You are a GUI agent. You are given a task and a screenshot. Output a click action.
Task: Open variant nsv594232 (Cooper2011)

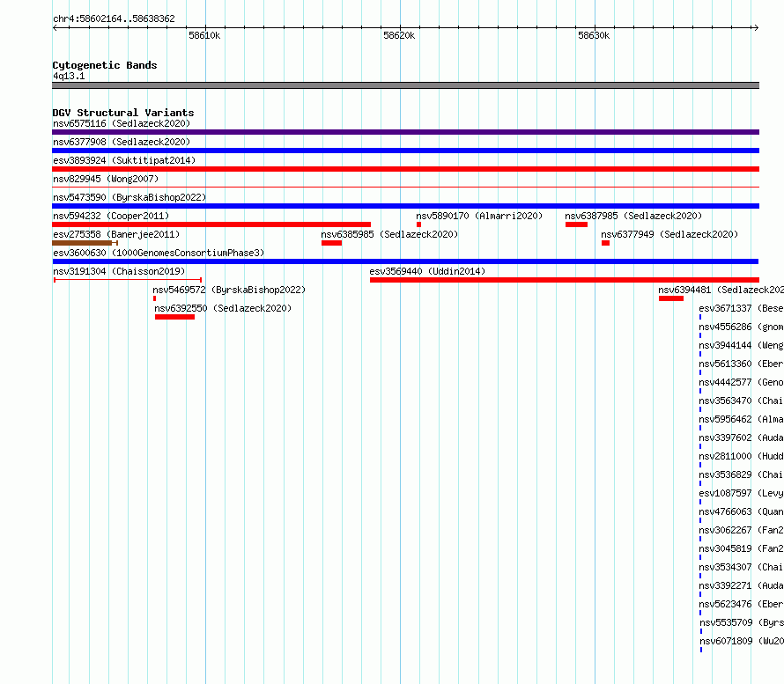111,216
